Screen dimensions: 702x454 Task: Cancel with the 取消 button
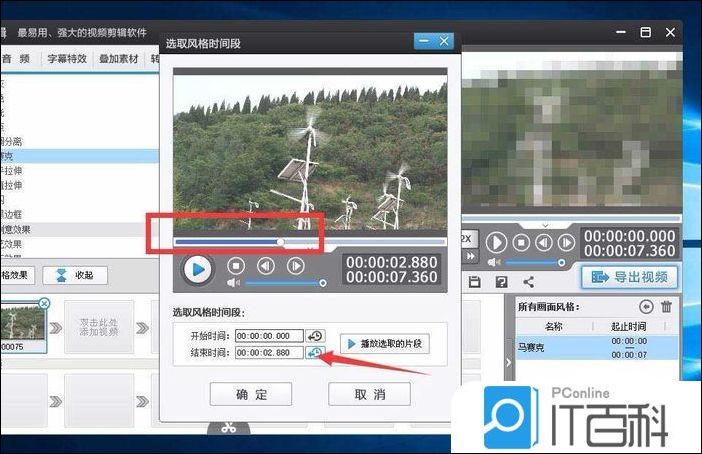pyautogui.click(x=369, y=394)
